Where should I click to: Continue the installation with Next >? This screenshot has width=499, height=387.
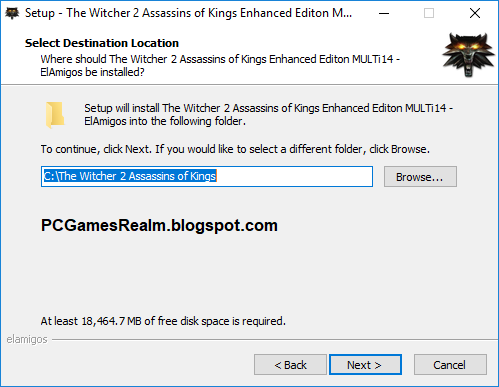[x=365, y=365]
